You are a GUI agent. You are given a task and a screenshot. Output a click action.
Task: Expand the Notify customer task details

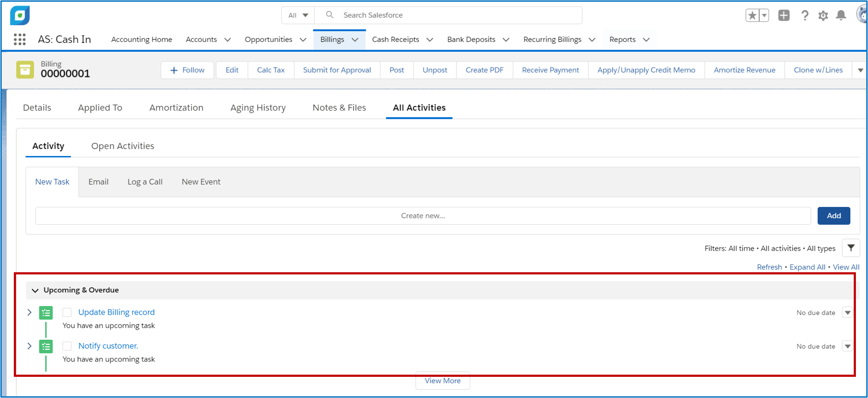[x=29, y=346]
